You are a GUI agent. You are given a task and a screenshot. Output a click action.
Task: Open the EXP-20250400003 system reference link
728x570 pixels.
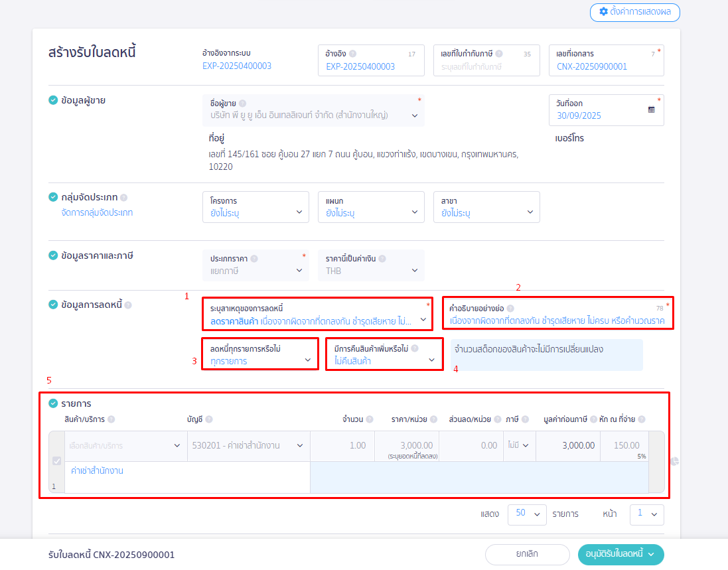237,66
